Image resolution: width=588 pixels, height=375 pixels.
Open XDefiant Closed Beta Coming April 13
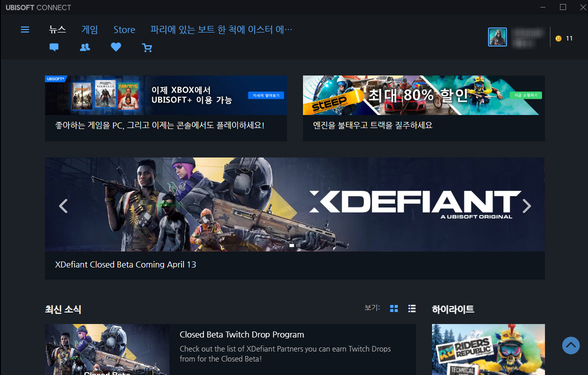pyautogui.click(x=125, y=264)
